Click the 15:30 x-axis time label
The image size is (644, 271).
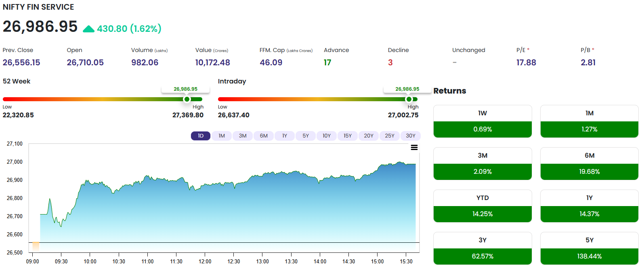[406, 261]
